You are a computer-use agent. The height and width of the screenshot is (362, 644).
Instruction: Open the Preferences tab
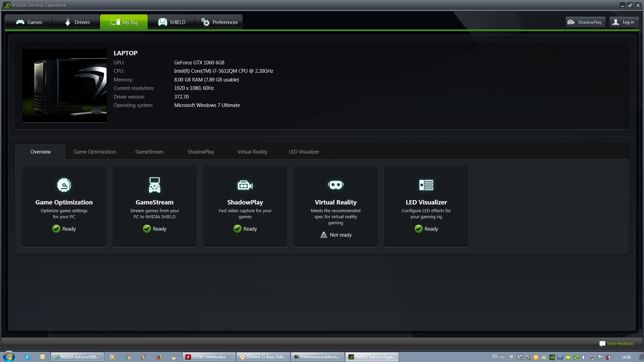click(219, 22)
